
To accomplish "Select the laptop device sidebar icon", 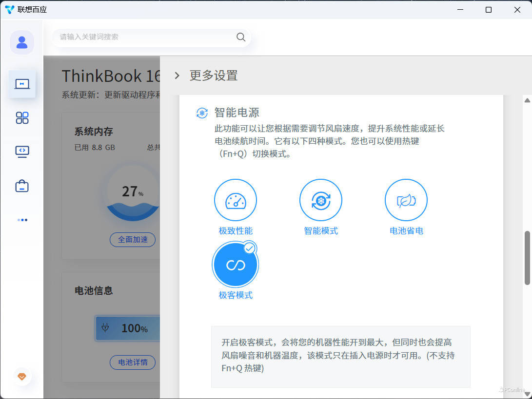I will point(22,84).
